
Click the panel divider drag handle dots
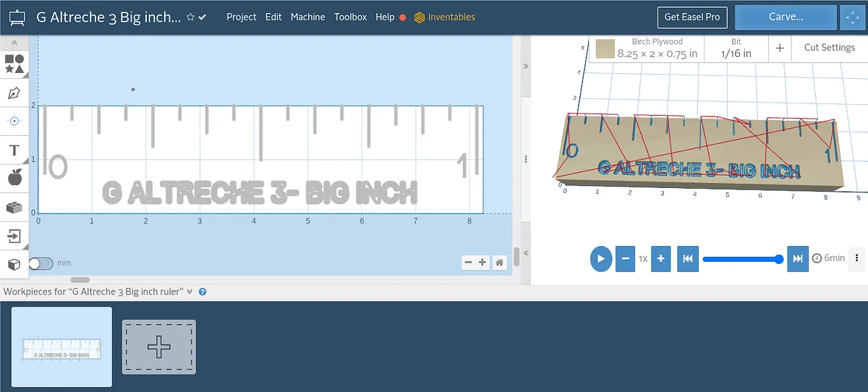526,159
